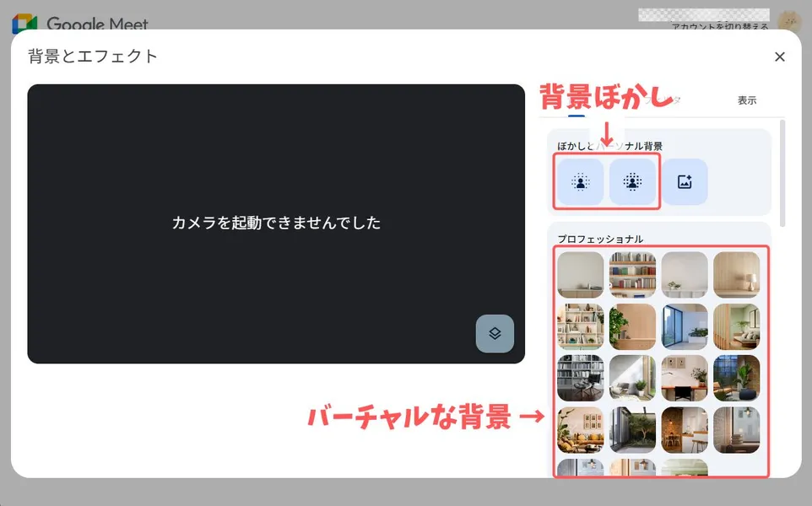Viewport: 812px width, 506px height.
Task: Click the effects panel vertical scrollbar
Action: 782,174
